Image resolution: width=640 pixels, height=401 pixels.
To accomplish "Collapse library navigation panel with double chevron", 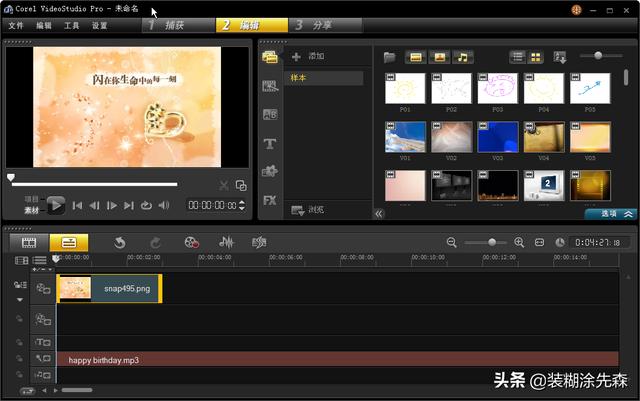I will pyautogui.click(x=379, y=213).
